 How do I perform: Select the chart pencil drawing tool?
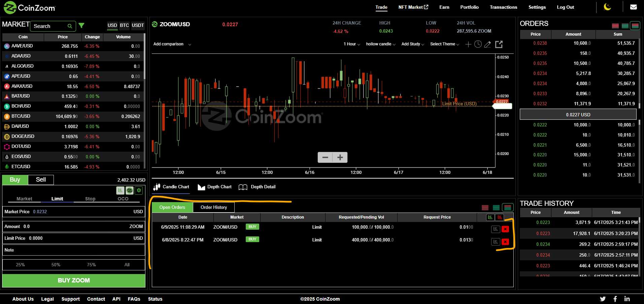(487, 44)
